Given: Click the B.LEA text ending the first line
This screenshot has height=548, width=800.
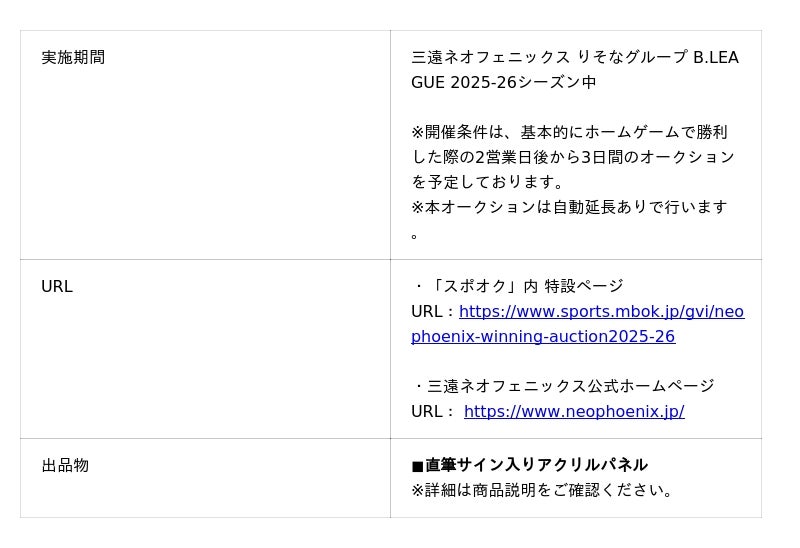Looking at the screenshot, I should pos(716,58).
